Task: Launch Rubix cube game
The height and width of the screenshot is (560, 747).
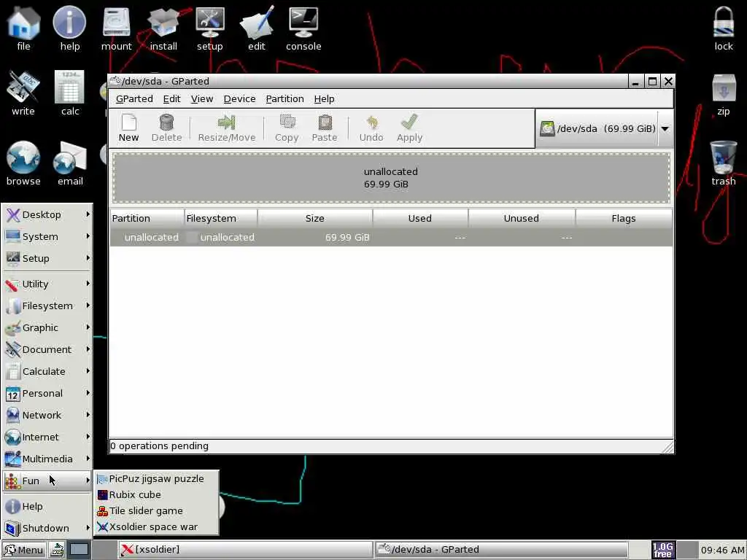Action: click(x=156, y=495)
